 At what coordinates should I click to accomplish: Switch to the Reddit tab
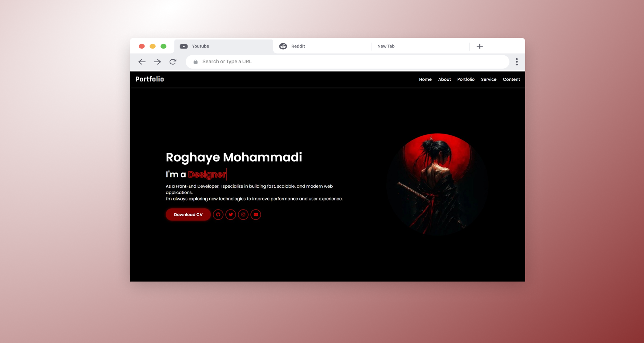click(x=298, y=46)
